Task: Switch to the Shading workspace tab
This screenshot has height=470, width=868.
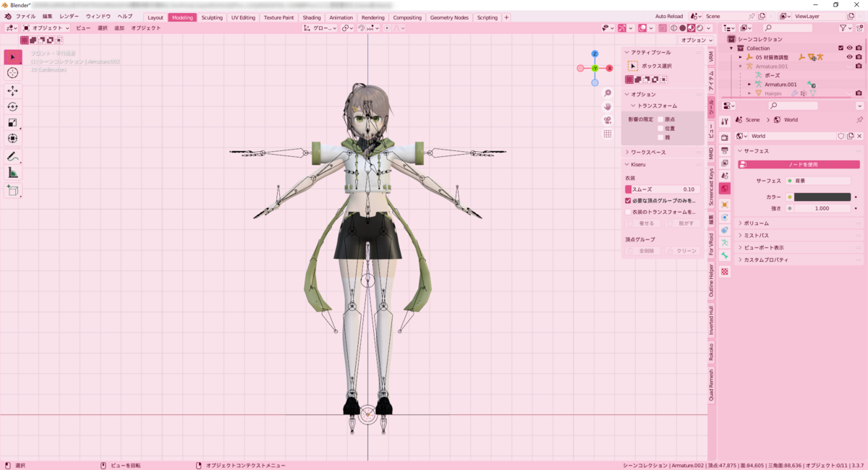Action: click(312, 17)
